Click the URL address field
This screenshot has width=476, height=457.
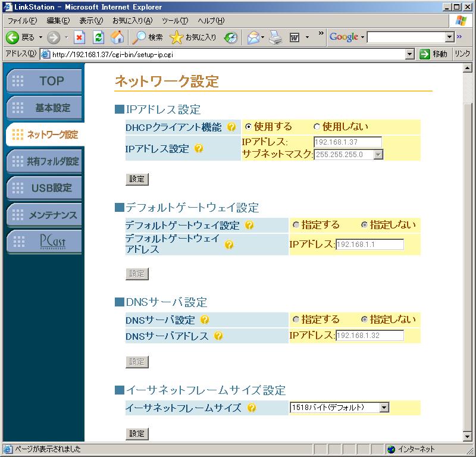click(x=228, y=55)
